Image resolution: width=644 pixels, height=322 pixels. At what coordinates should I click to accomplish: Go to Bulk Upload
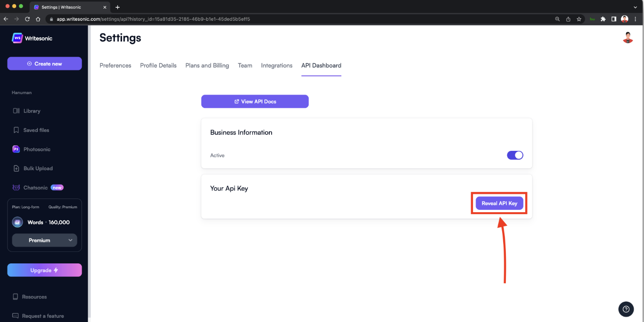[38, 168]
